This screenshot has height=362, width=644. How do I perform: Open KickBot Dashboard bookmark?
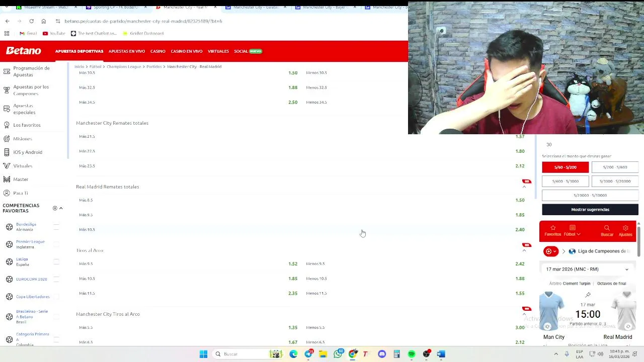(143, 33)
